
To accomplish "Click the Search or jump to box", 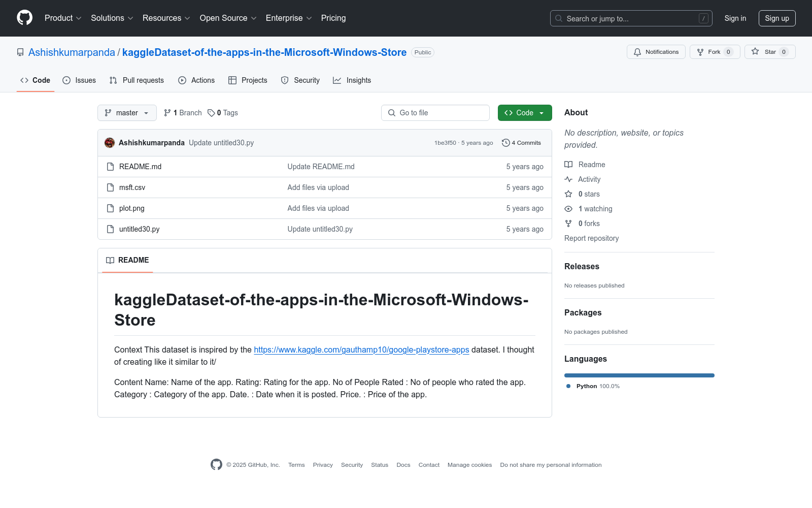I will pyautogui.click(x=631, y=18).
